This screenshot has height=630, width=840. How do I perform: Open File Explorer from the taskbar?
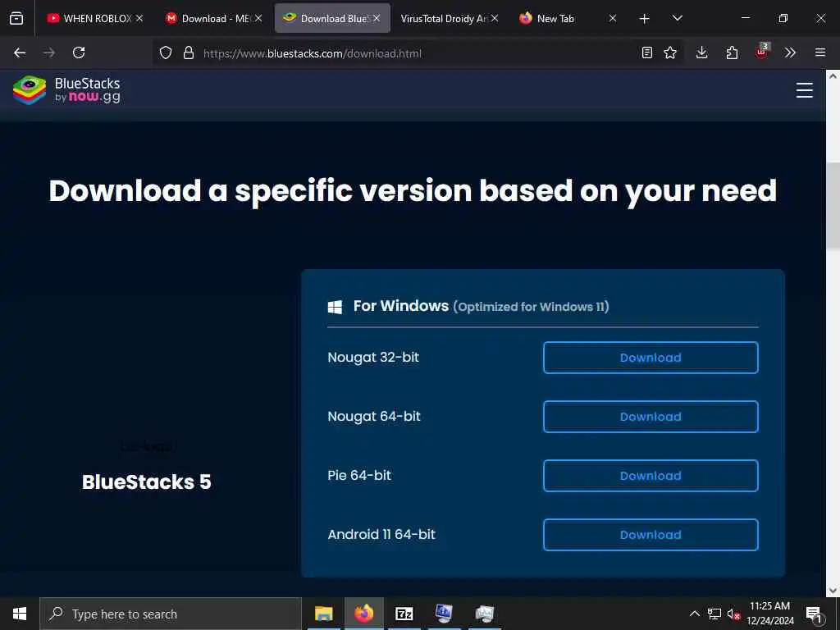[323, 614]
